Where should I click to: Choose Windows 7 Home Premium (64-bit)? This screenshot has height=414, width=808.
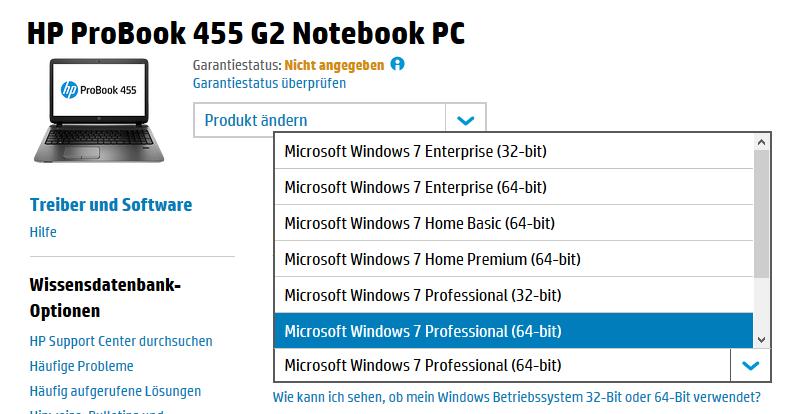pyautogui.click(x=514, y=259)
